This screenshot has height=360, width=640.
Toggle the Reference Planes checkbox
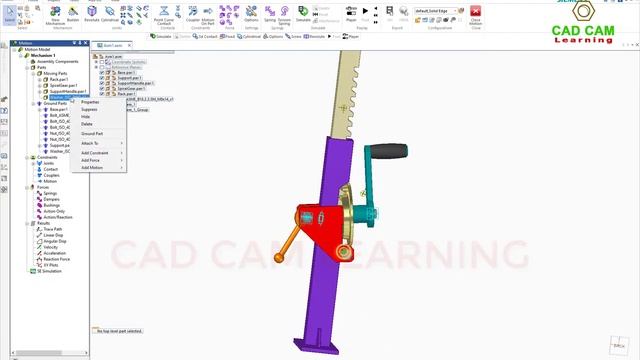pos(102,67)
